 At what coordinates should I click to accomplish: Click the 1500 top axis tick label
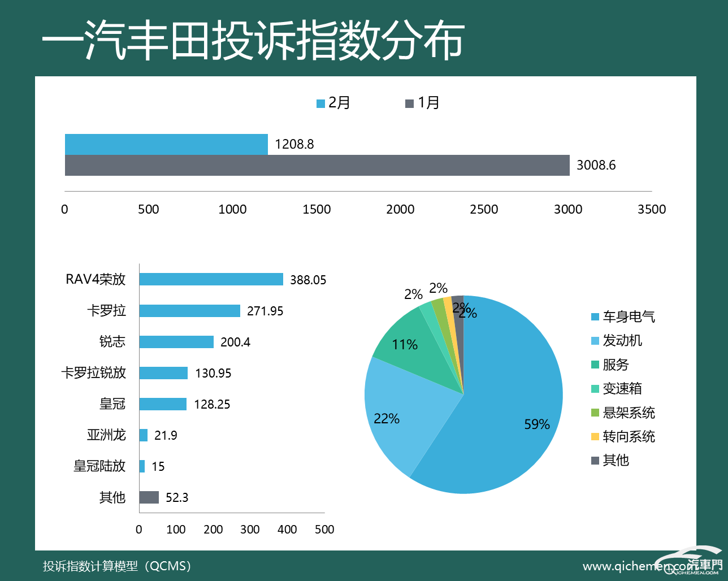(x=317, y=209)
